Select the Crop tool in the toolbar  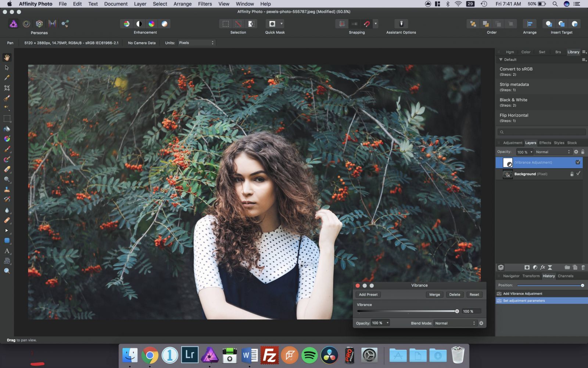tap(7, 88)
